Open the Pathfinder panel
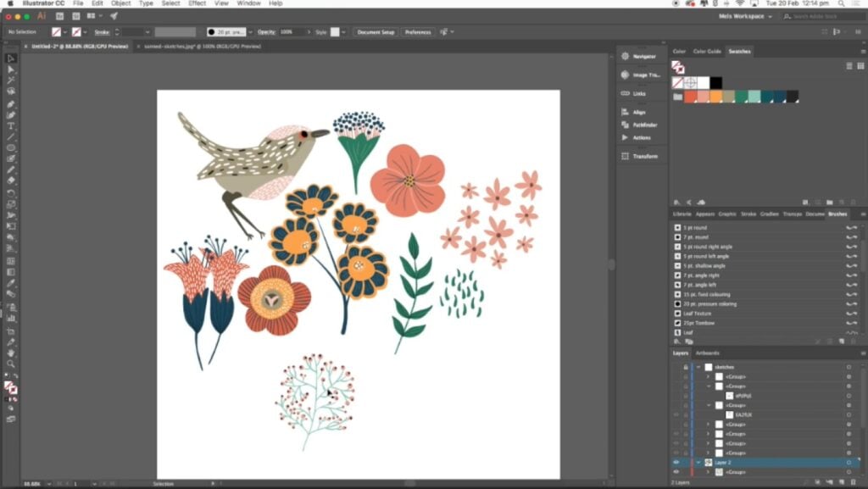Screen dimensions: 868x489 [644, 125]
